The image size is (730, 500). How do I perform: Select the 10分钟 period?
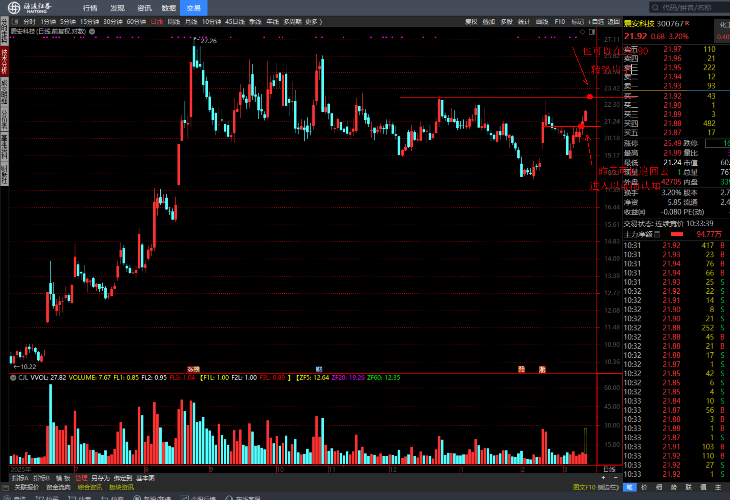pos(211,22)
